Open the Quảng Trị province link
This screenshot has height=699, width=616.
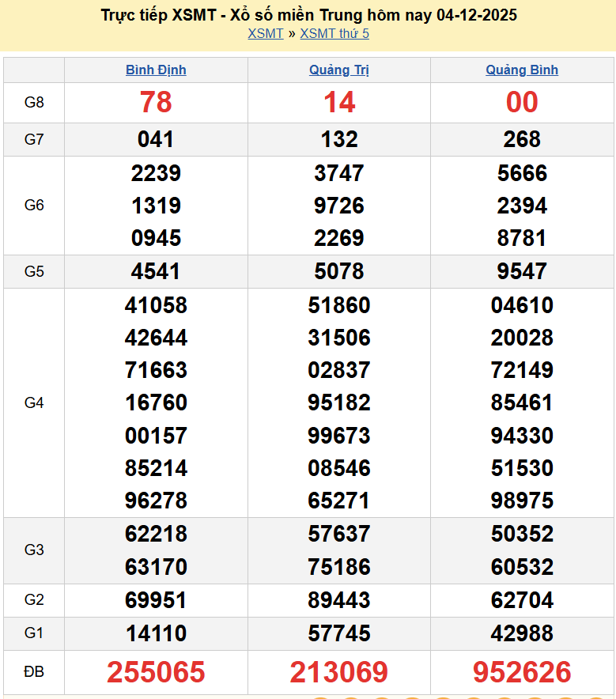point(339,70)
